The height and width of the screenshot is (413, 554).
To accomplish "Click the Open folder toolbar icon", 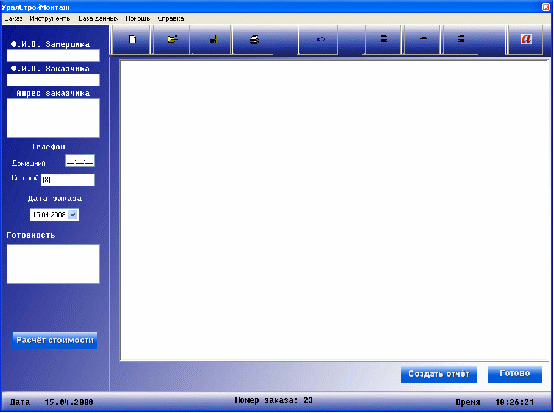I will (172, 39).
